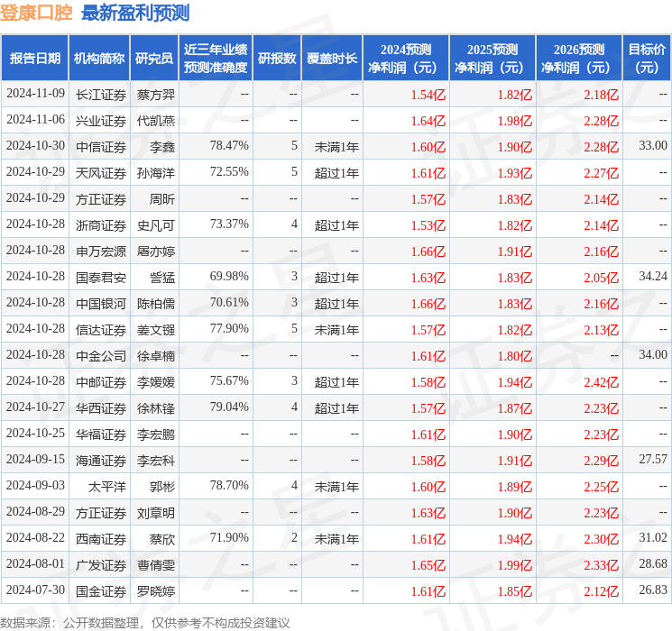Click the 机构简称 column header
This screenshot has width=672, height=631.
tap(99, 59)
